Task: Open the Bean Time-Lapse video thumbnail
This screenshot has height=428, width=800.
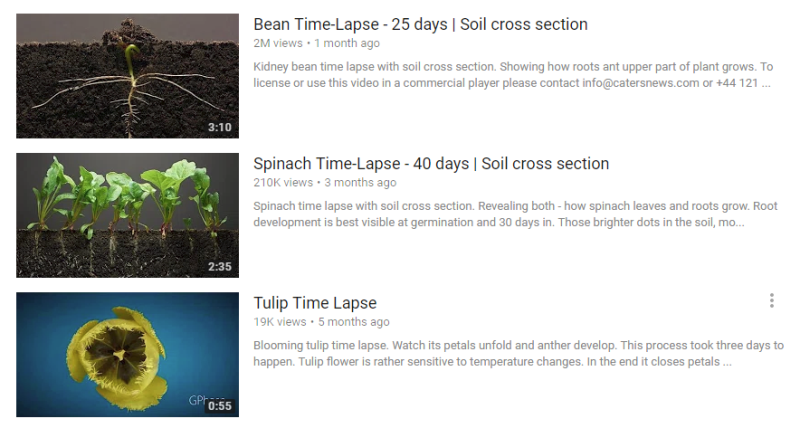Action: pos(127,76)
